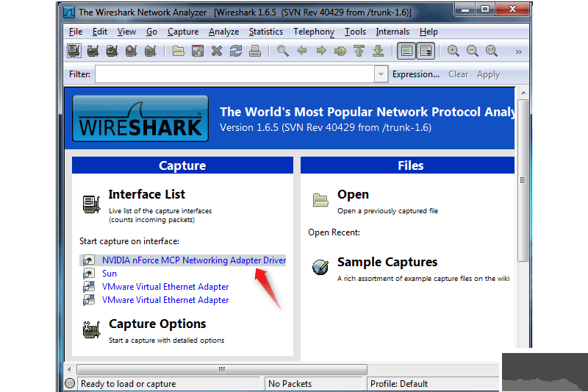Image resolution: width=588 pixels, height=392 pixels.
Task: Click the icon beside the Sun interface
Action: 89,274
